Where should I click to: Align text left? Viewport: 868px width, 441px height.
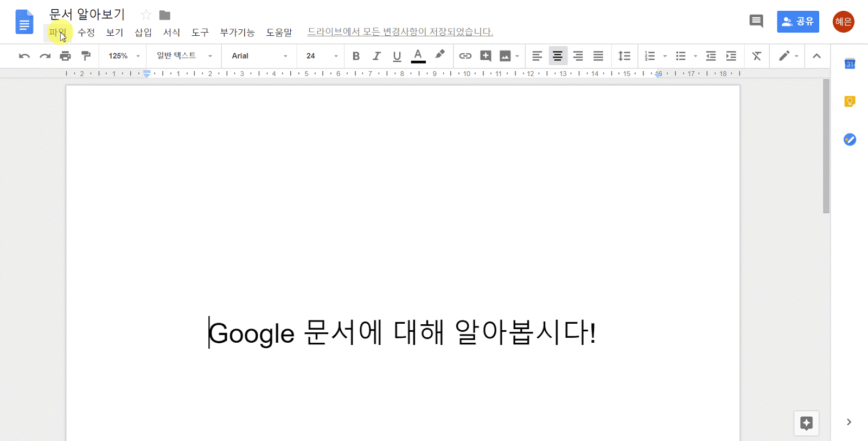click(537, 56)
